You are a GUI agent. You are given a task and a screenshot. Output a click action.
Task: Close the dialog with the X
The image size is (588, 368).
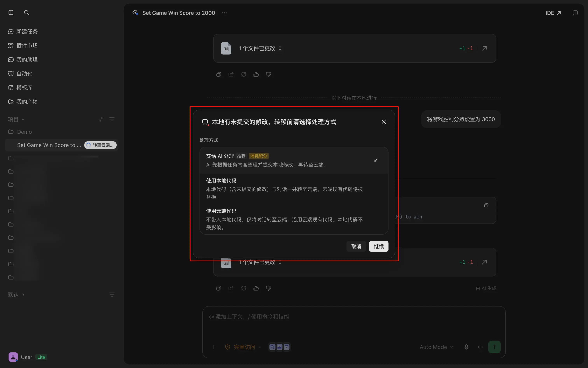384,122
